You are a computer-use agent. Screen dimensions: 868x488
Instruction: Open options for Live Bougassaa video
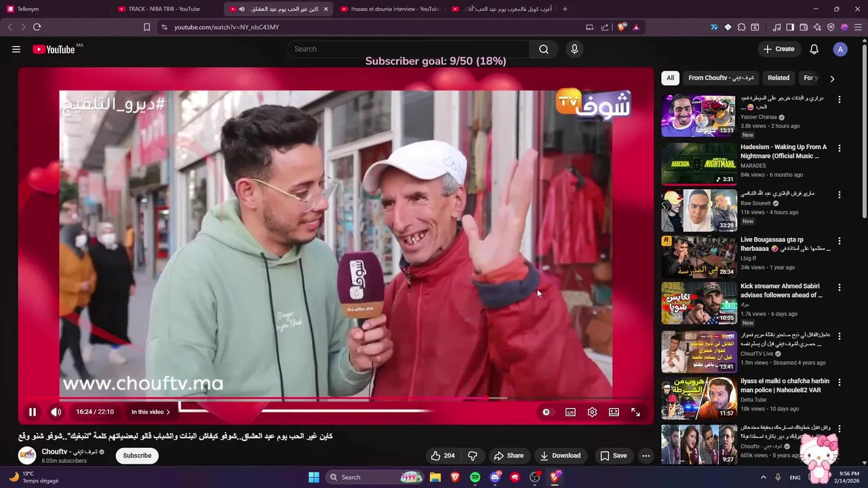click(839, 241)
